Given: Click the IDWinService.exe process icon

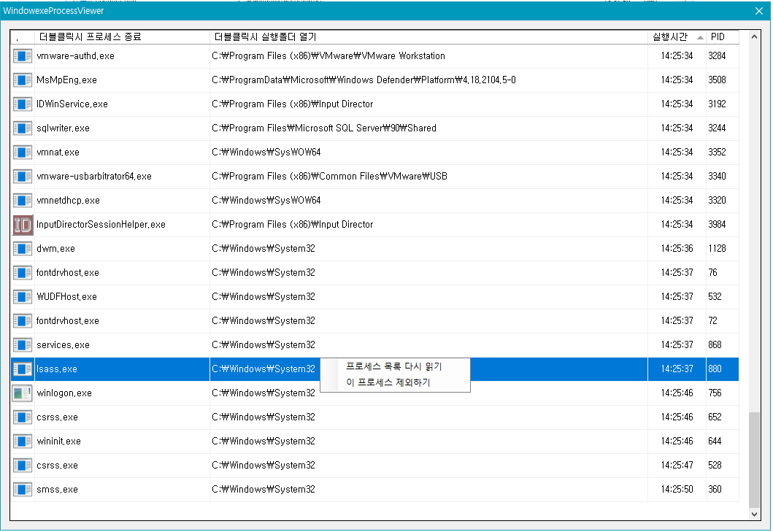Looking at the screenshot, I should (x=22, y=104).
